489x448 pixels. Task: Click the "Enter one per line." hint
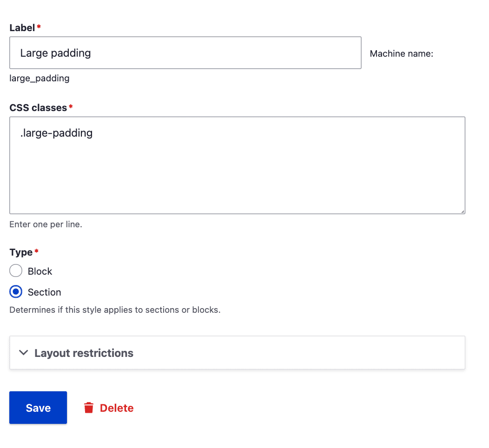46,224
